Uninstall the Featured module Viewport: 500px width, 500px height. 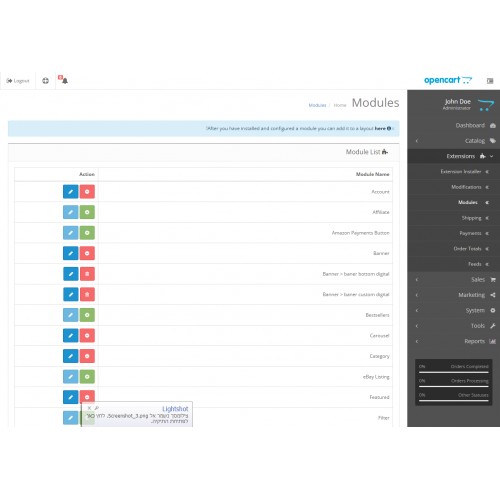coord(87,396)
